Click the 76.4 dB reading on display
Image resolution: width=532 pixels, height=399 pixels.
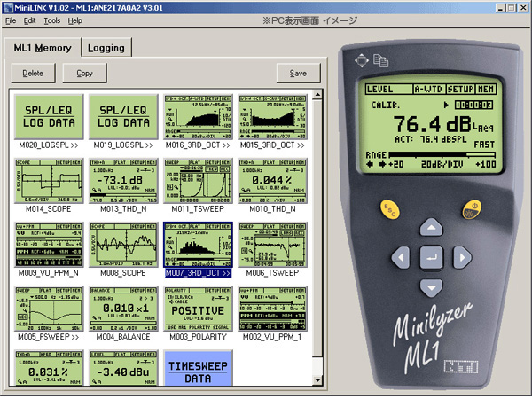pyautogui.click(x=433, y=124)
